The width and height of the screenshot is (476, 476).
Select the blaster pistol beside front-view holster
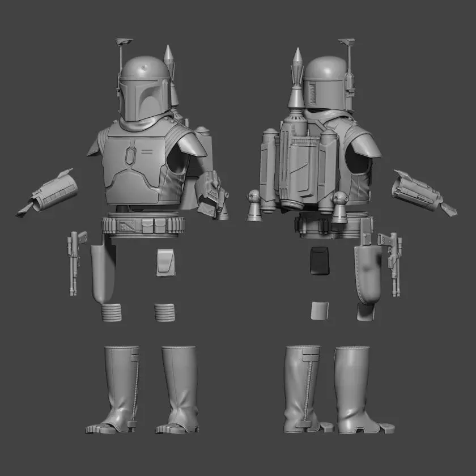[75, 262]
